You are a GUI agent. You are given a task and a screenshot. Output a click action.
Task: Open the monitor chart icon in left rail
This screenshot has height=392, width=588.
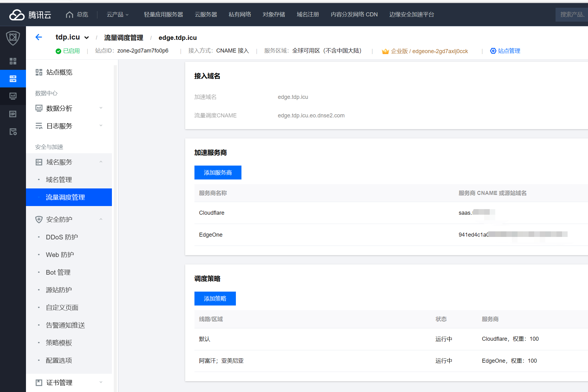coord(13,96)
